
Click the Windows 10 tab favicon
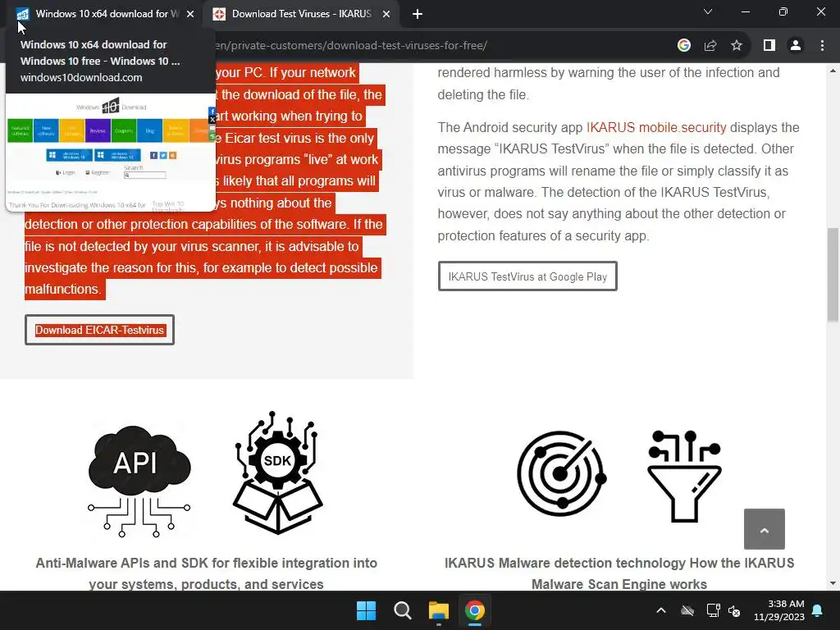(22, 14)
